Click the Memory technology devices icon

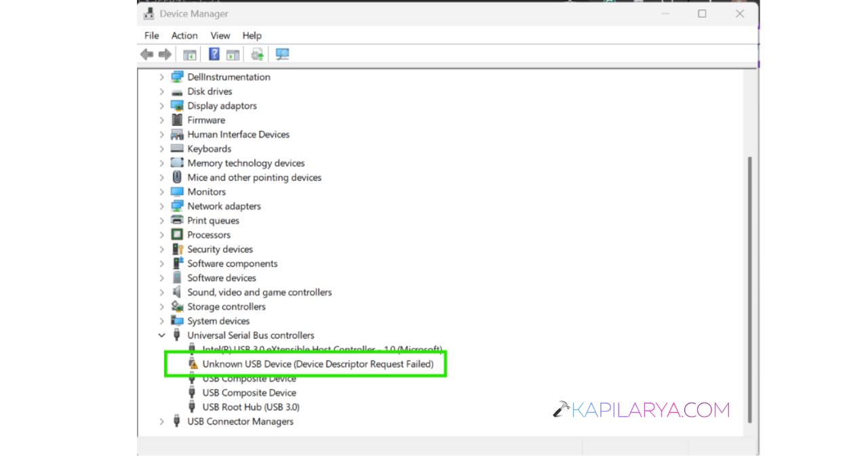click(177, 163)
